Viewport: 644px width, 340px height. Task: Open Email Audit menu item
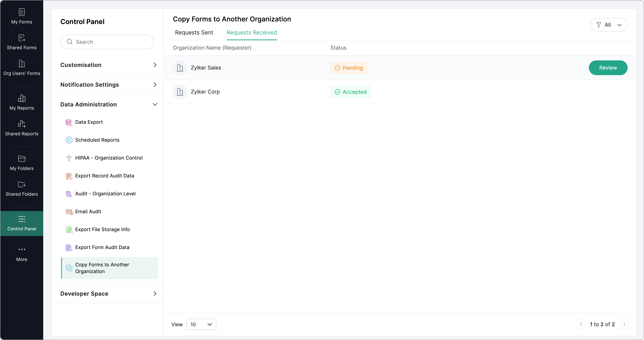click(x=88, y=212)
